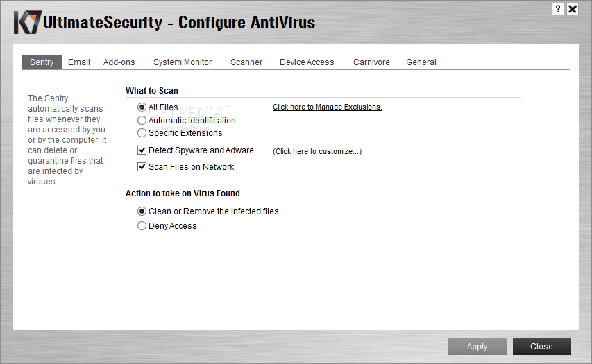Click the What to Scan heading
Screen dimensions: 592x364
pos(152,91)
